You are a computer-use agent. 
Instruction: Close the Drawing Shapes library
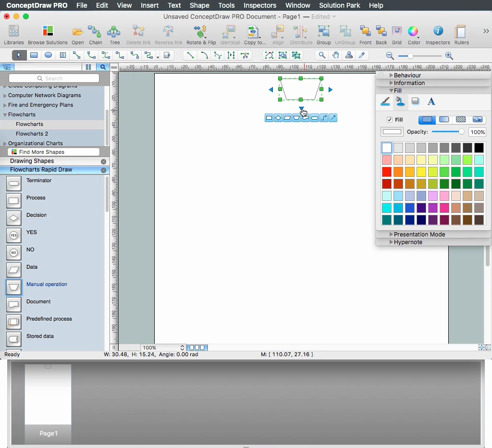[103, 162]
